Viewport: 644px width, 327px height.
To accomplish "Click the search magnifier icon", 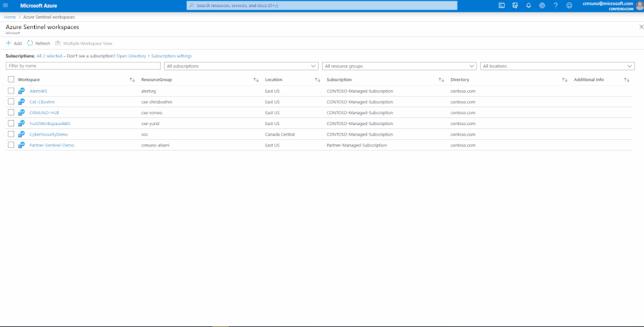I will point(192,6).
